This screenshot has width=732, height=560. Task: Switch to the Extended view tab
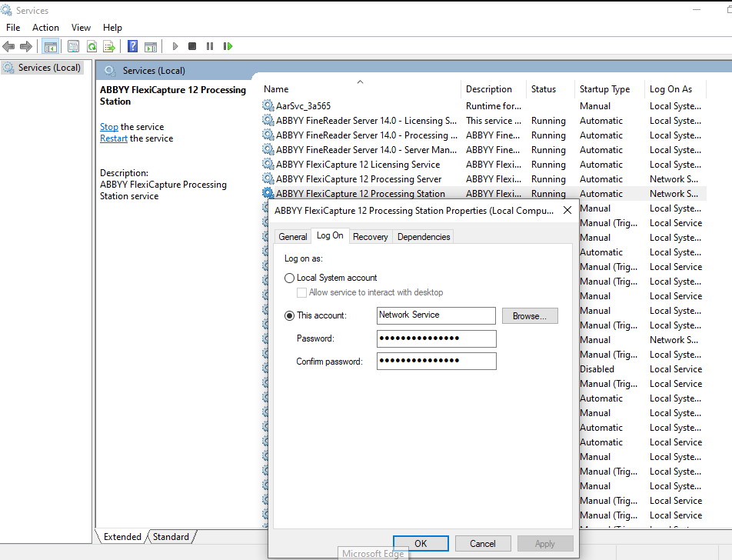[x=122, y=537]
